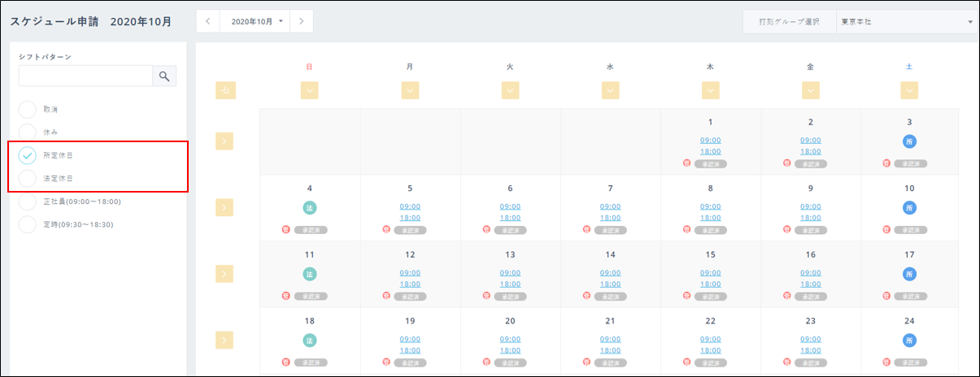Image resolution: width=980 pixels, height=377 pixels.
Task: Click the green 法 icon on October 4
Action: point(310,208)
